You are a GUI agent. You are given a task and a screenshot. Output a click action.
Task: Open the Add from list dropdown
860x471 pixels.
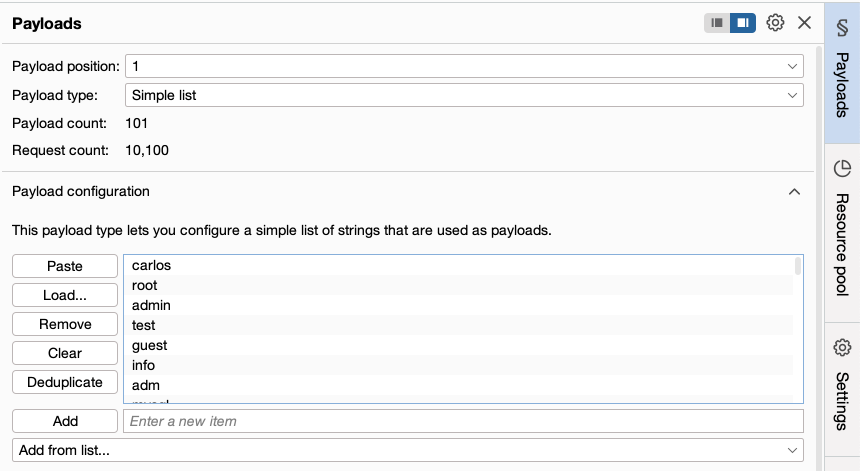coord(408,450)
